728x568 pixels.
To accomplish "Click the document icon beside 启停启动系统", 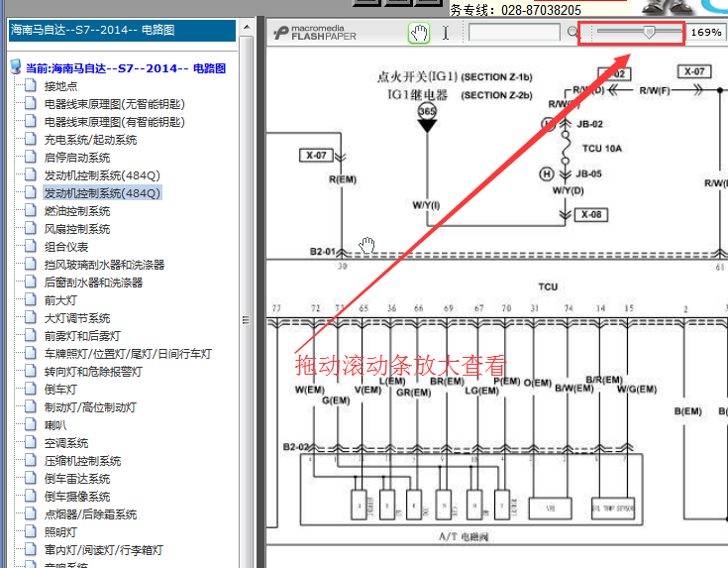I will (x=31, y=157).
